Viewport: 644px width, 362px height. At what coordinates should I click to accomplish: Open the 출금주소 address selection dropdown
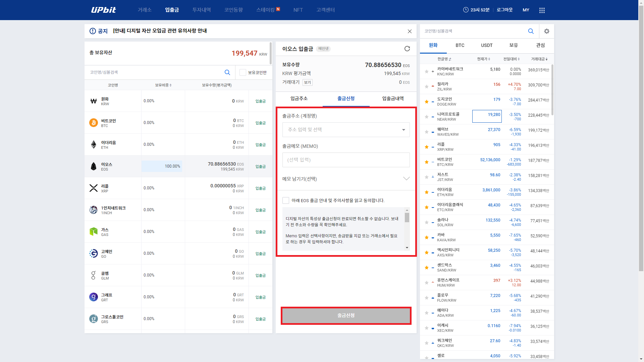pos(346,130)
